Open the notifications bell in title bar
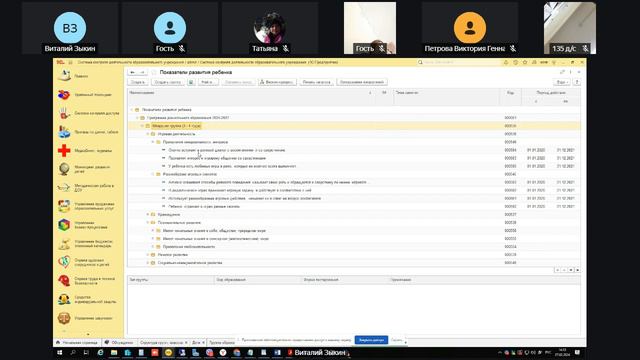This screenshot has height=360, width=640. point(506,62)
